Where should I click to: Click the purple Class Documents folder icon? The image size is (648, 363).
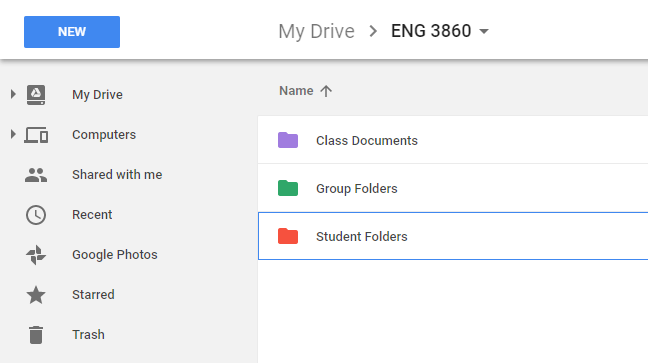[x=288, y=140]
